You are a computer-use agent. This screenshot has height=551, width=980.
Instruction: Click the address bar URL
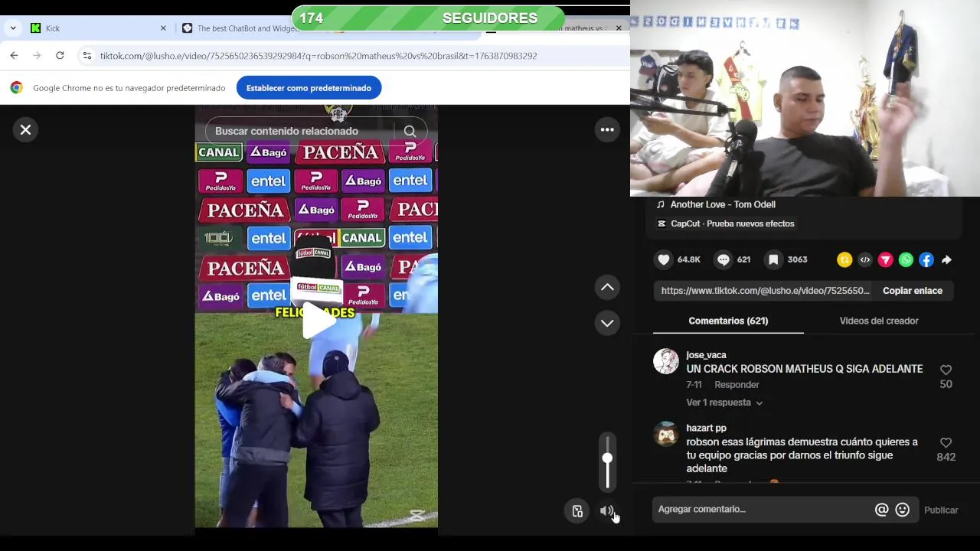click(318, 56)
